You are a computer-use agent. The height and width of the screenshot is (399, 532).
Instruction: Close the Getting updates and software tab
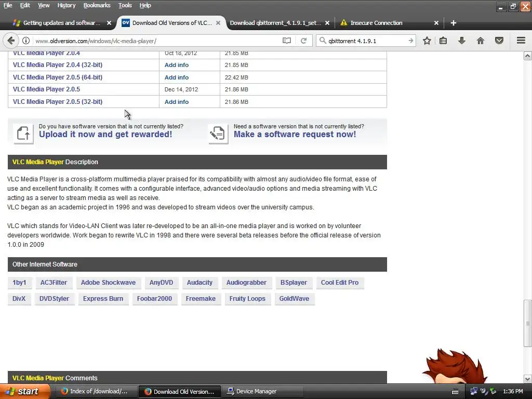[109, 23]
